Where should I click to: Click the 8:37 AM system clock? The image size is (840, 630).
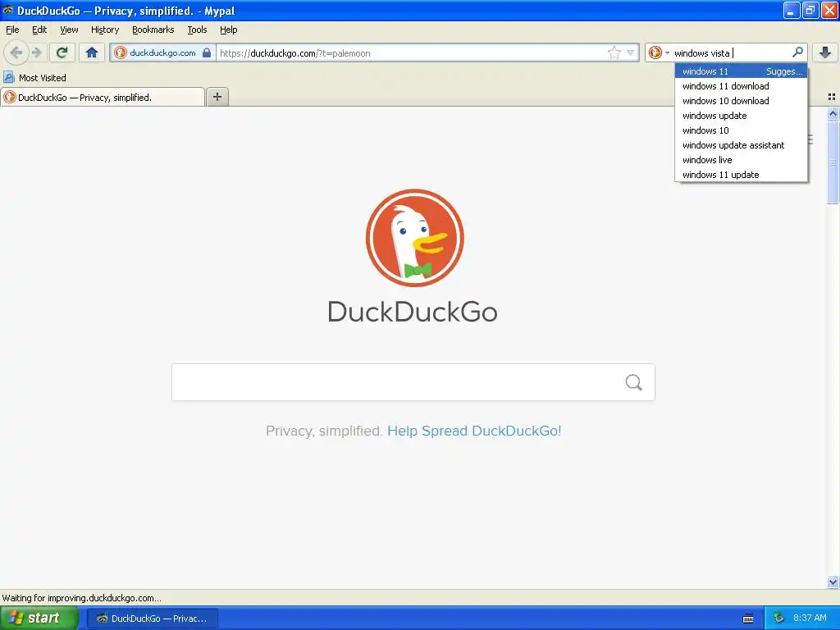coord(810,618)
